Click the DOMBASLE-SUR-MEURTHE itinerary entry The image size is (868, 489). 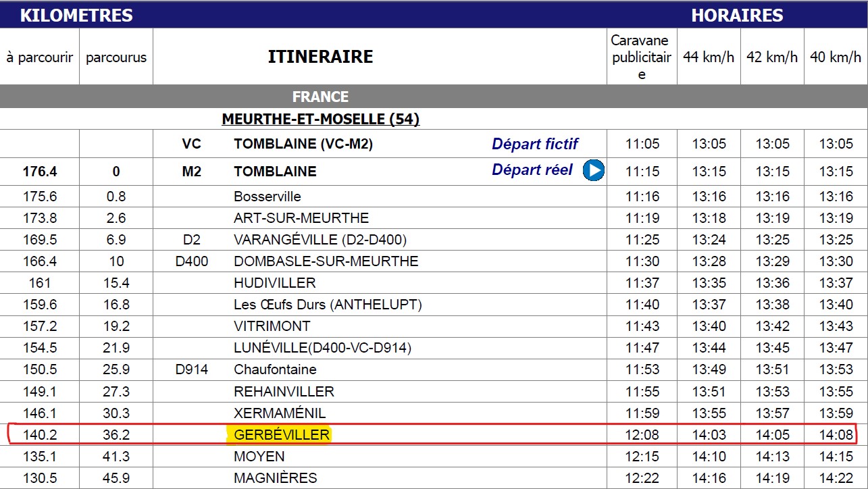326,261
